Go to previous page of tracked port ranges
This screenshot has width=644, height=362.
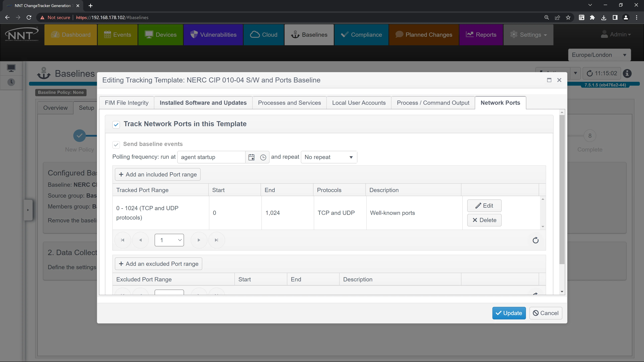pos(141,240)
